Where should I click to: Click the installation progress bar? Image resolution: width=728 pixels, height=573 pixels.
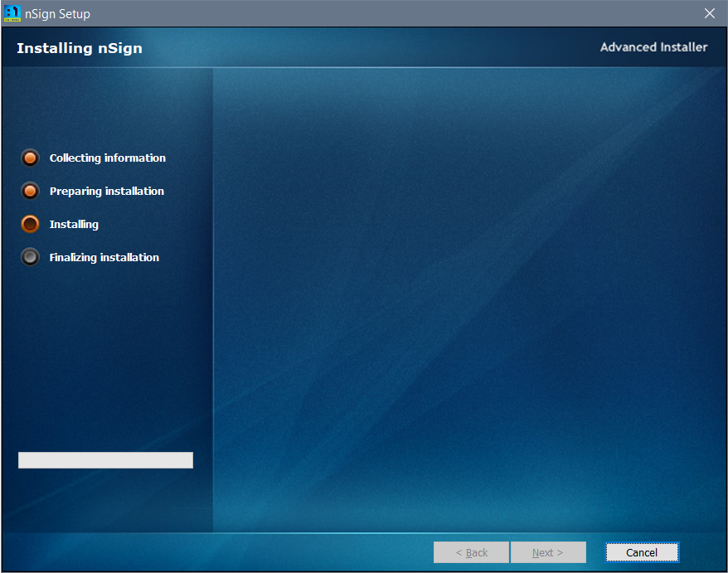(105, 460)
